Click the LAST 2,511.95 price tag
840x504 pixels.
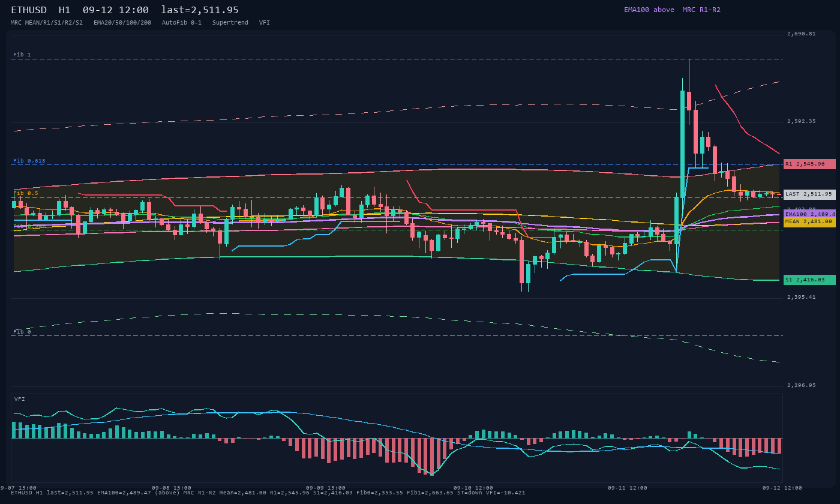coord(809,194)
